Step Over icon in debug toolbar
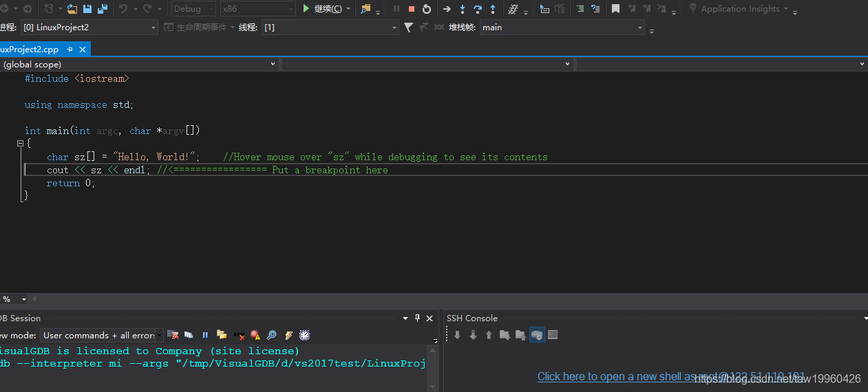This screenshot has height=392, width=868. pos(478,9)
